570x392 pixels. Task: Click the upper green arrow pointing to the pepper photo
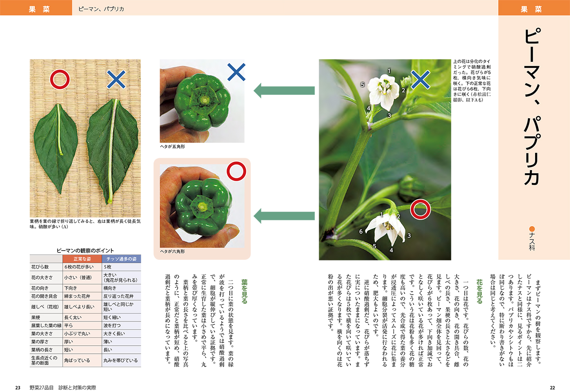(284, 91)
